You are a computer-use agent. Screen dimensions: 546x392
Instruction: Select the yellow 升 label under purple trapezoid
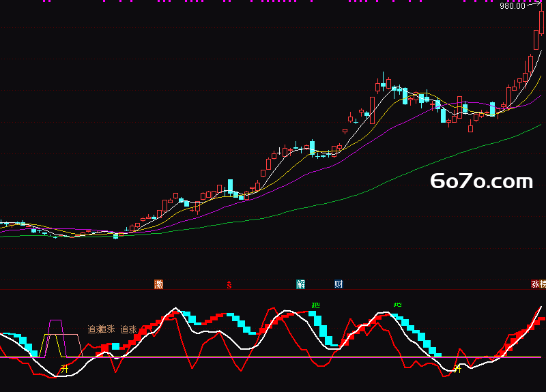[x=64, y=369]
